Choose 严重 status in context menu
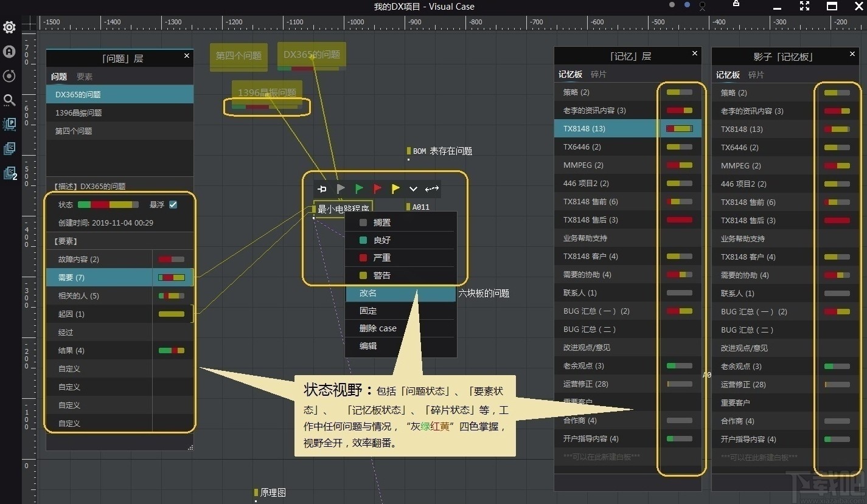The height and width of the screenshot is (504, 867). (400, 258)
